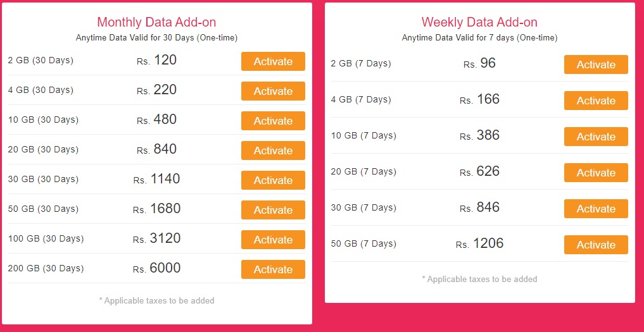This screenshot has width=644, height=332.
Task: Activate the Rs. 840 monthly plan
Action: tap(273, 151)
